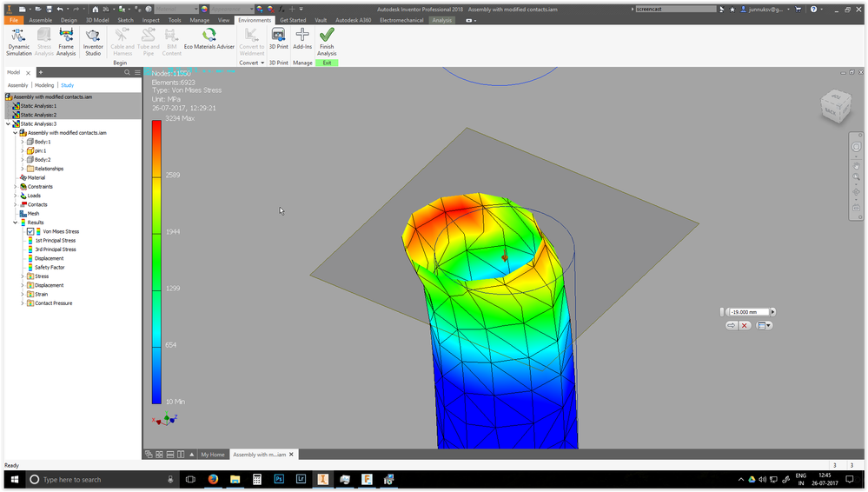Expand the Contact Pressure folder
868x492 pixels.
click(23, 303)
